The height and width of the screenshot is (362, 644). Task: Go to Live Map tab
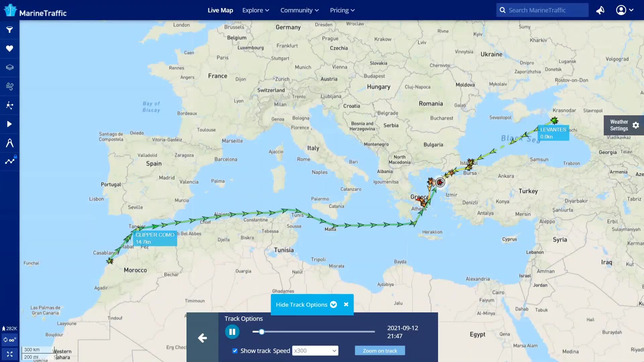(x=220, y=10)
